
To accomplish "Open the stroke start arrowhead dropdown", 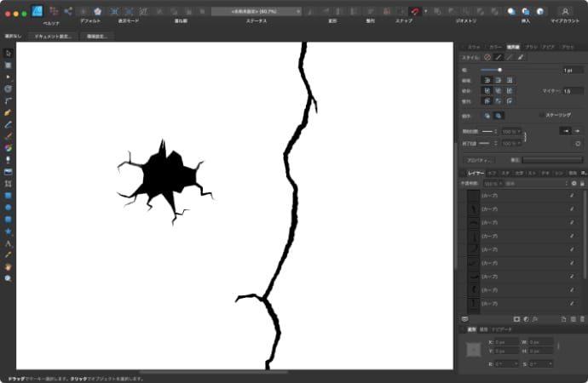I will (498, 131).
